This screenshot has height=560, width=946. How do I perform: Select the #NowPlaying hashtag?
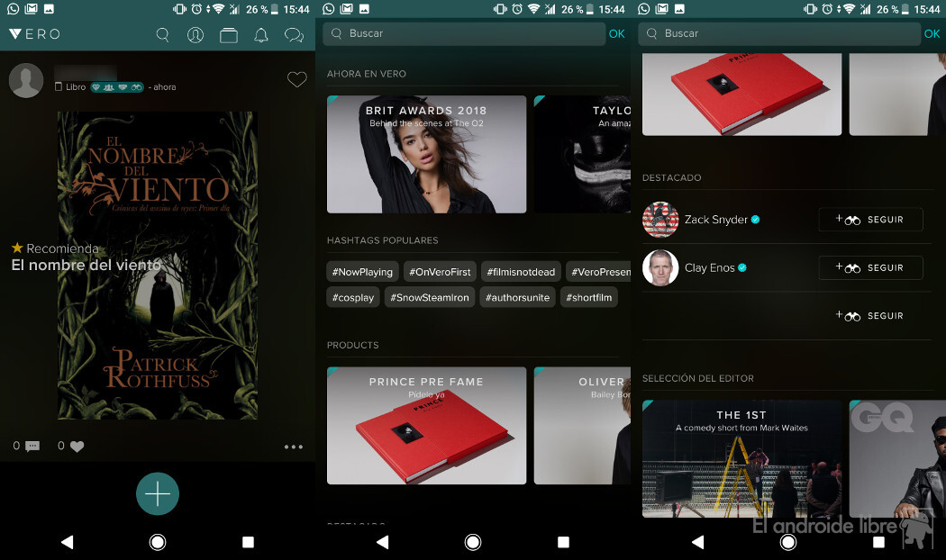pos(362,272)
